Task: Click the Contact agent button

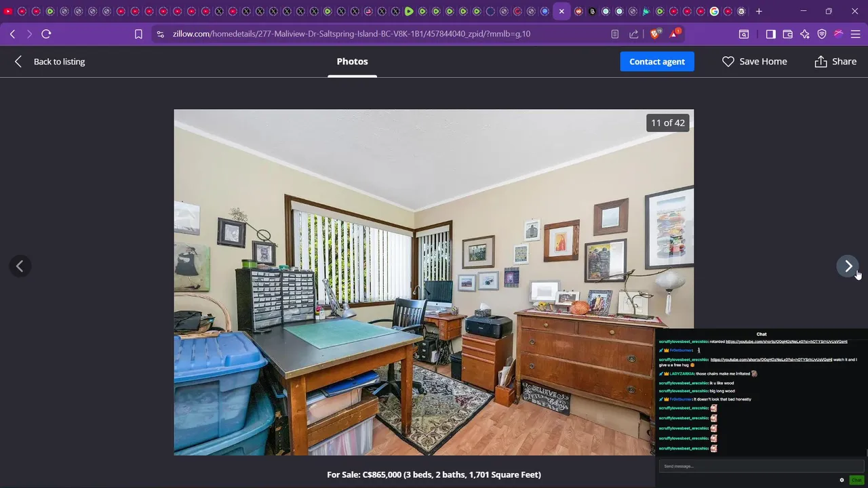Action: 657,62
